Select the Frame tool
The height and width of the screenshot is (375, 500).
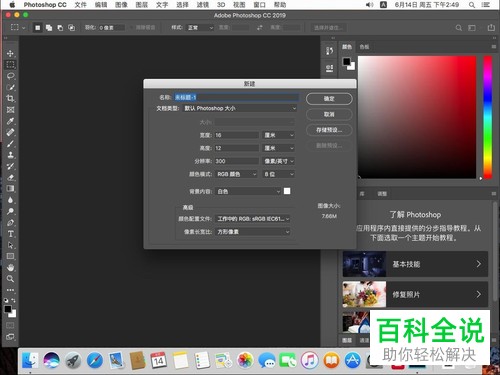(10, 110)
